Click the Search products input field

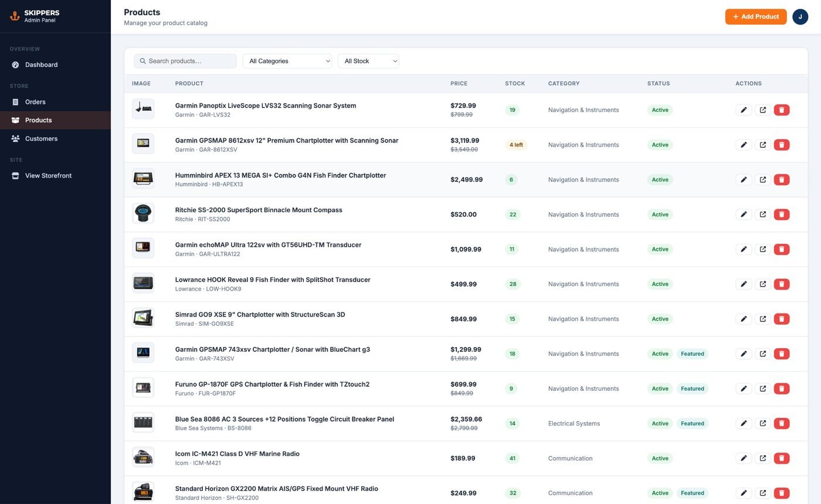(185, 61)
